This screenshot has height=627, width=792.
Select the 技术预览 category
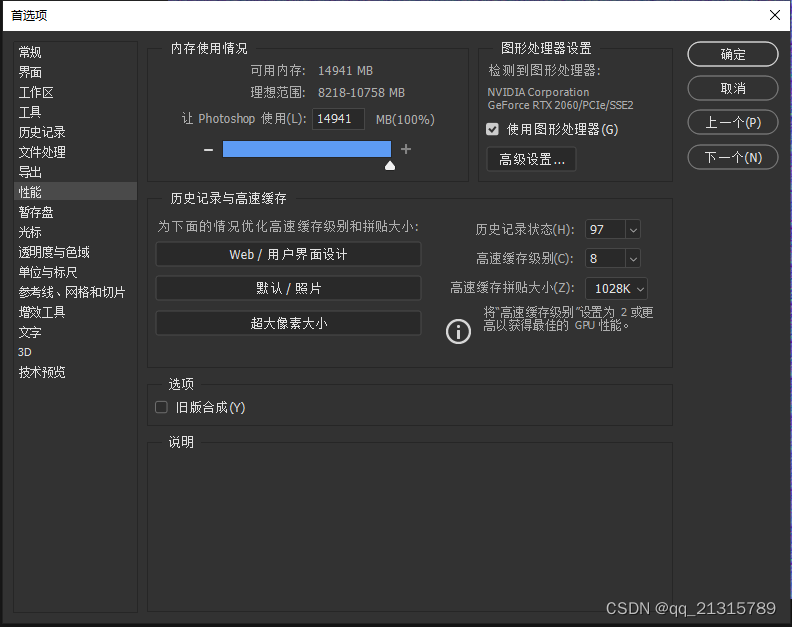pos(75,372)
